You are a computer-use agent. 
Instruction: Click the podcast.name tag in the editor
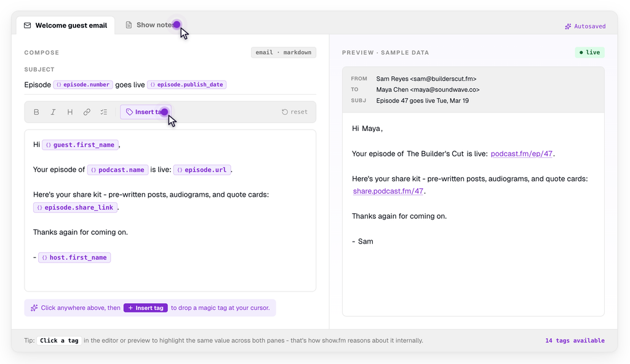[x=118, y=170]
